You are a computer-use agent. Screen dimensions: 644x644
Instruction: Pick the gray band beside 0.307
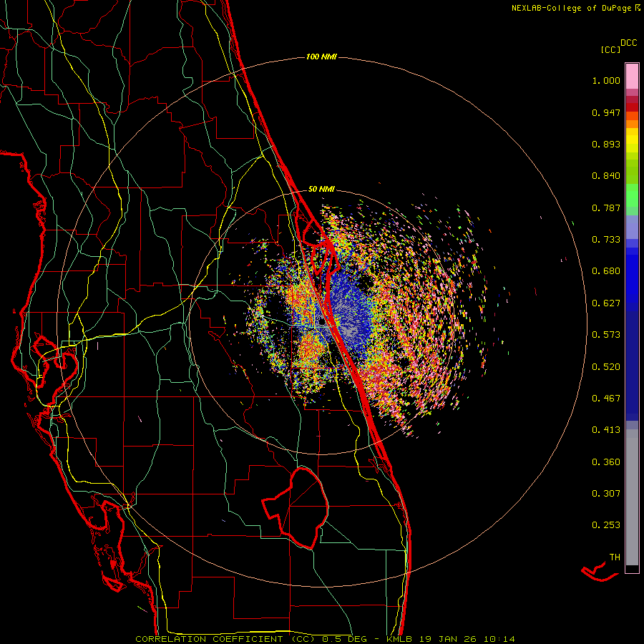click(x=632, y=497)
